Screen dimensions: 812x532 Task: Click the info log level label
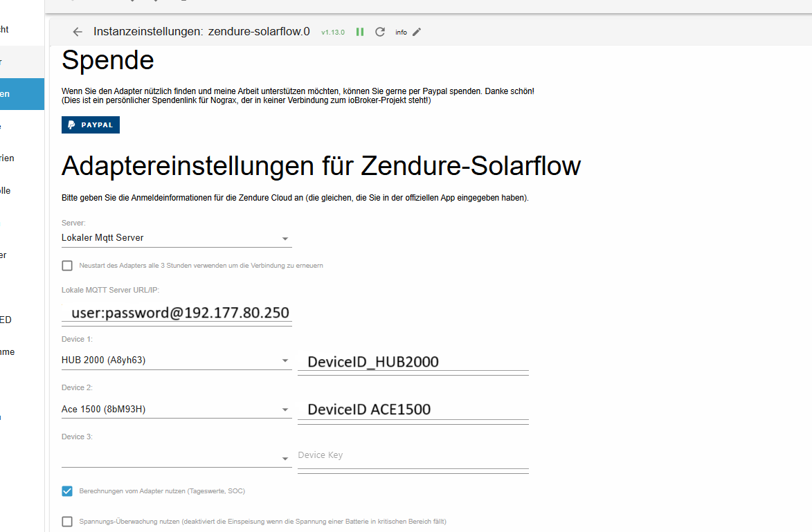tap(401, 32)
